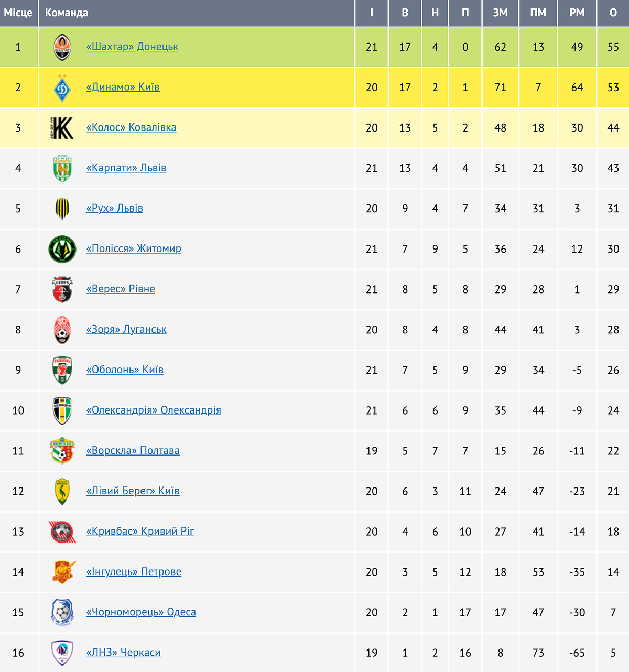
Task: Click the Veres Rivne club crest
Action: point(62,289)
